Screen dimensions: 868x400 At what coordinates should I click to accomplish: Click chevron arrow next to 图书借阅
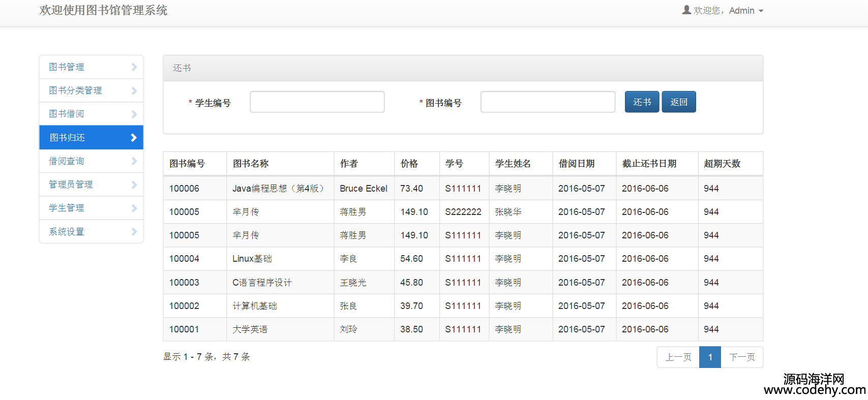134,114
